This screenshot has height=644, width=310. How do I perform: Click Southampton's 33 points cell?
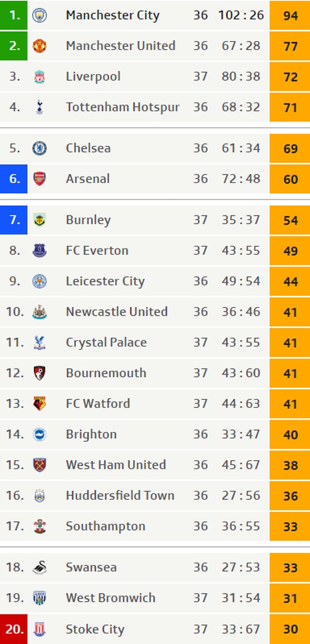coord(290,526)
